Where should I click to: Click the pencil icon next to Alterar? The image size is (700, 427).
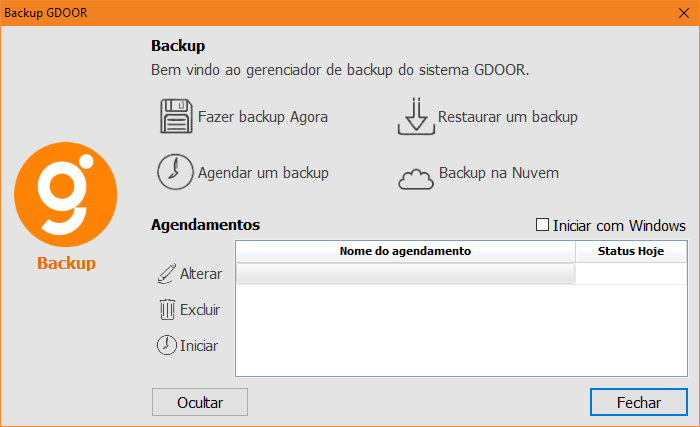[x=165, y=274]
